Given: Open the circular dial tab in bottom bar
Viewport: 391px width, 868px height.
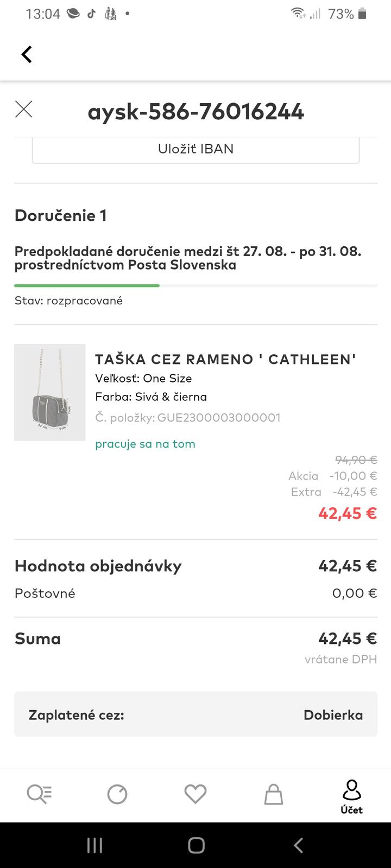Looking at the screenshot, I should [117, 795].
